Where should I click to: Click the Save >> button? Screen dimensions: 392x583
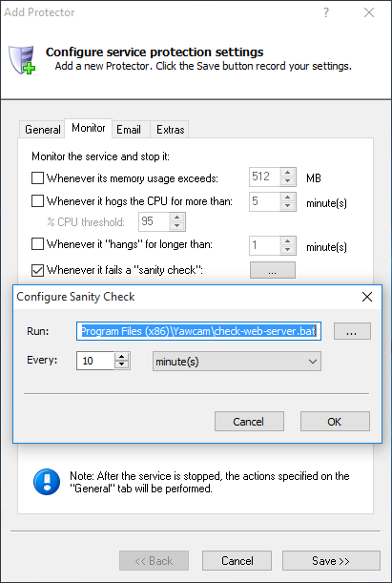331,560
